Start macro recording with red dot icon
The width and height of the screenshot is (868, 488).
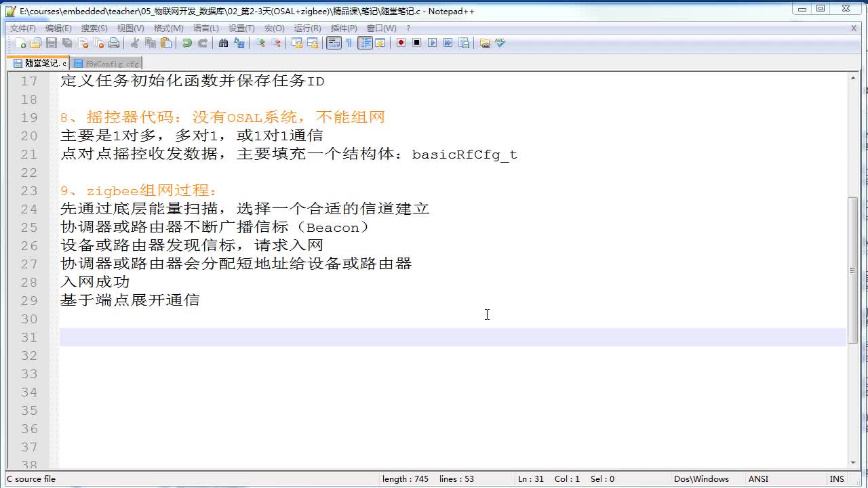(401, 43)
